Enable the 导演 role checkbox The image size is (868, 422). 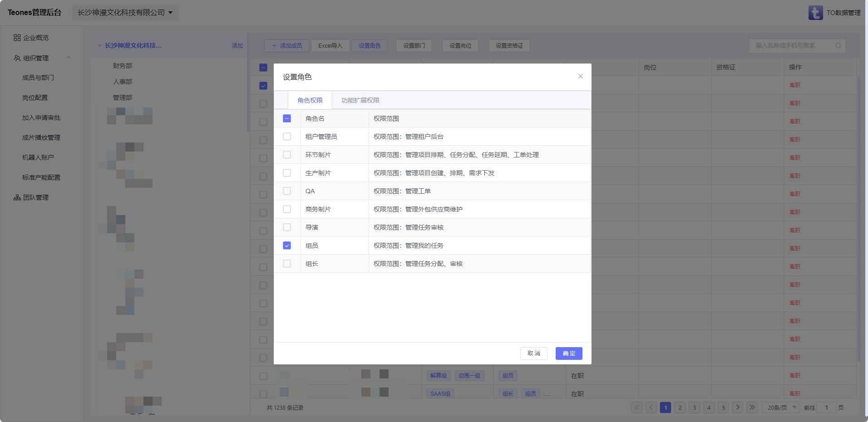click(287, 227)
